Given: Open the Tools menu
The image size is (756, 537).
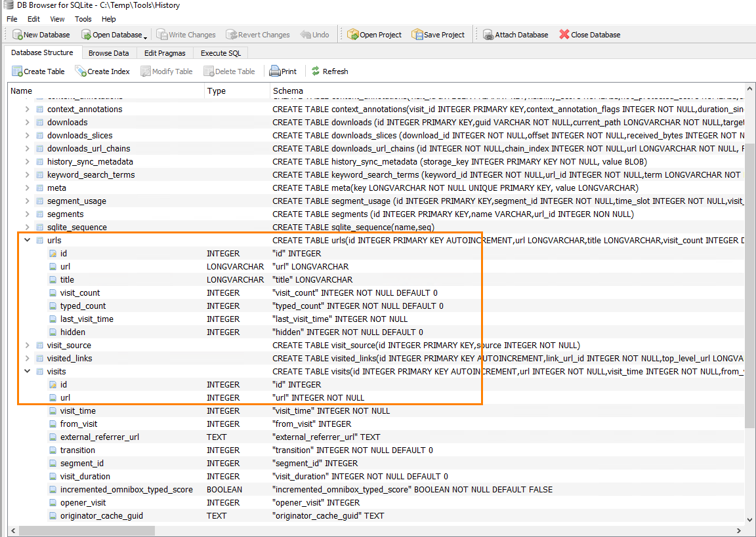Looking at the screenshot, I should [x=83, y=19].
